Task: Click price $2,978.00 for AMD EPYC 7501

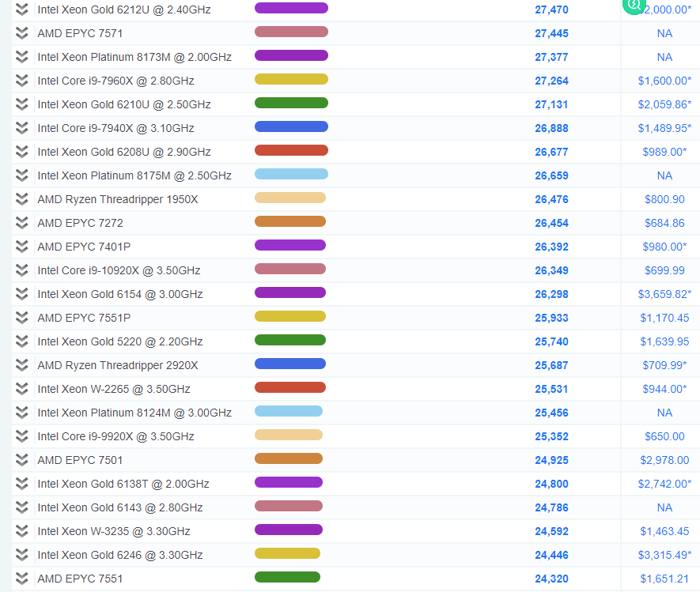Action: [x=664, y=460]
